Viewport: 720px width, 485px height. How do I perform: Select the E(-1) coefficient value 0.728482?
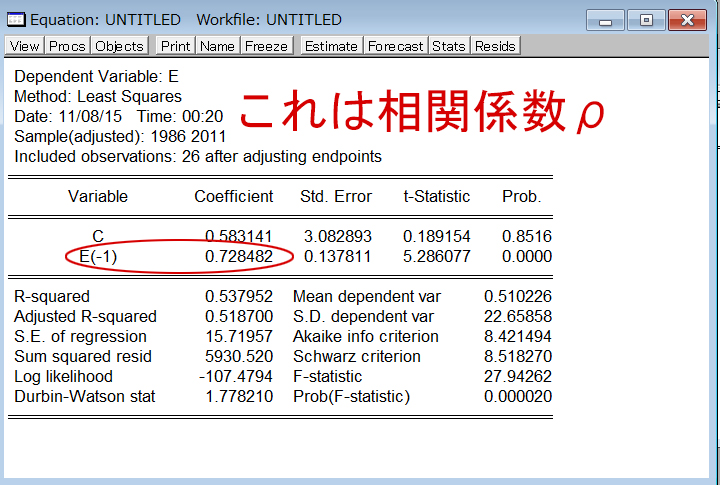pos(239,257)
